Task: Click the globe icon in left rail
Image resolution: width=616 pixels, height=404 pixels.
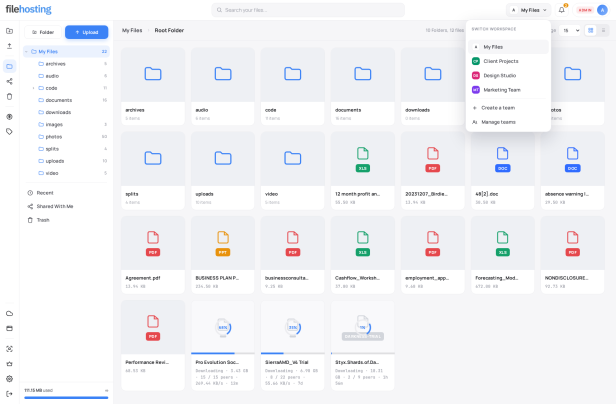Action: (9, 117)
